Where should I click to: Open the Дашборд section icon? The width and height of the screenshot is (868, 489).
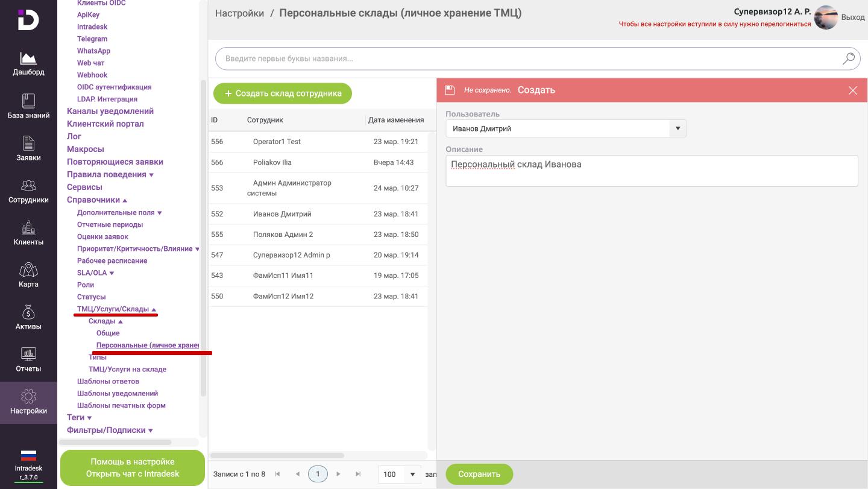28,58
